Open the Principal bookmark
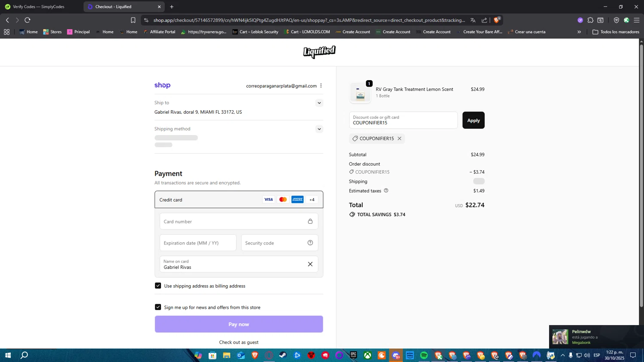 79,32
